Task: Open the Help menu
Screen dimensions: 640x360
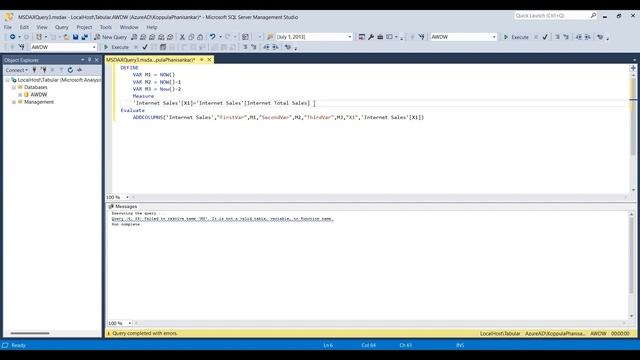Action: (x=152, y=27)
